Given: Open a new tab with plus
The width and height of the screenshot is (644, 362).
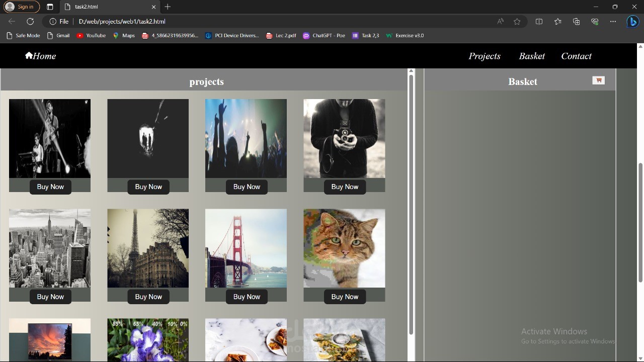Looking at the screenshot, I should [x=168, y=7].
